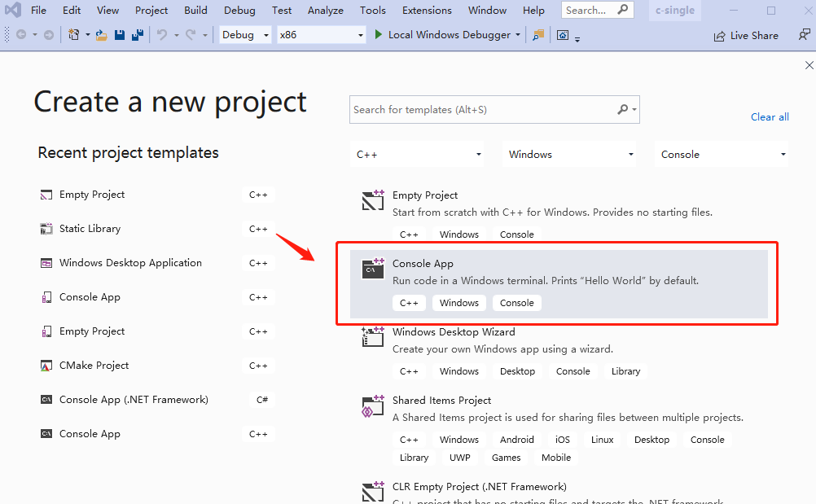Click the Undo icon on the toolbar
Image resolution: width=816 pixels, height=504 pixels.
(161, 35)
